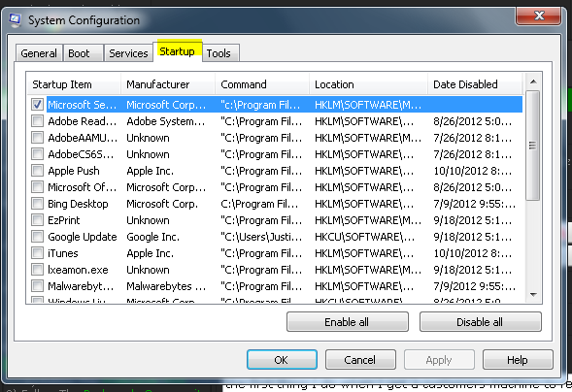Click the list's scroll up arrow

point(533,82)
